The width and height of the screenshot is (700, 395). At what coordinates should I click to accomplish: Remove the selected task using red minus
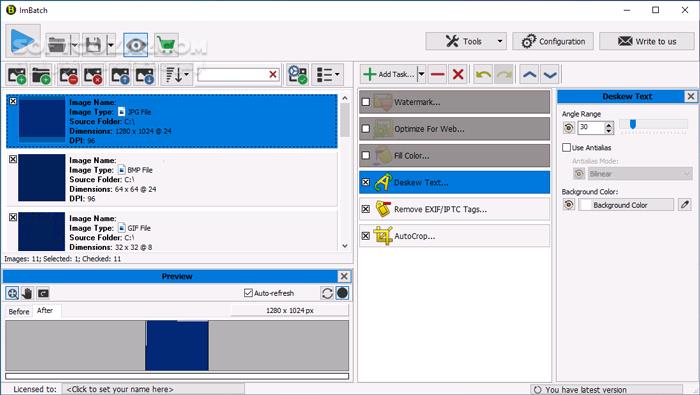coord(438,75)
